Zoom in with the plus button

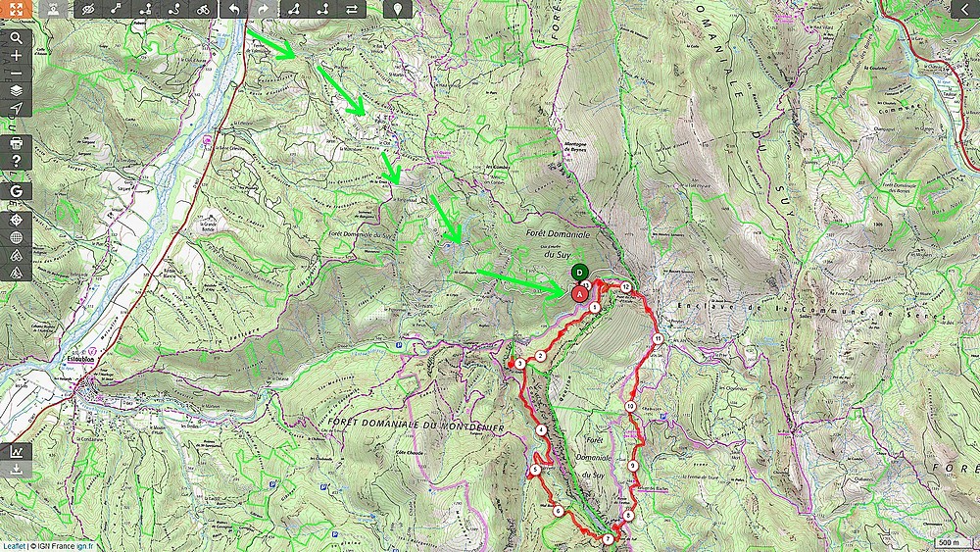(17, 56)
